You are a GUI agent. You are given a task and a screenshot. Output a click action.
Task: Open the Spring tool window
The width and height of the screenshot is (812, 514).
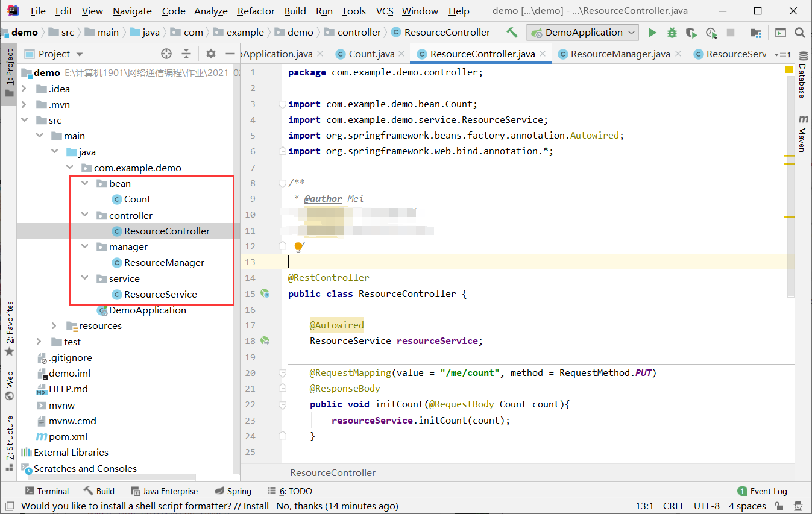coord(233,491)
